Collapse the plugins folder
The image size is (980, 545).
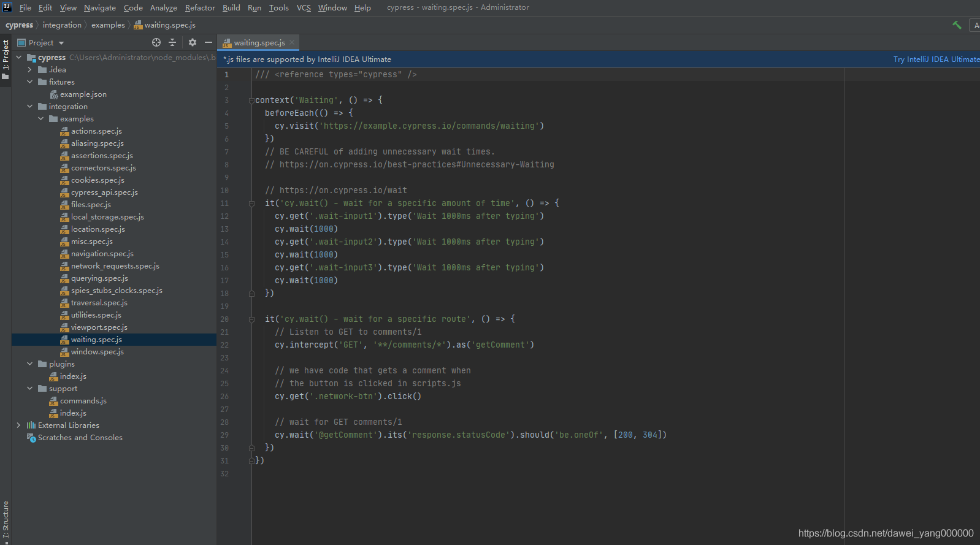pos(29,364)
